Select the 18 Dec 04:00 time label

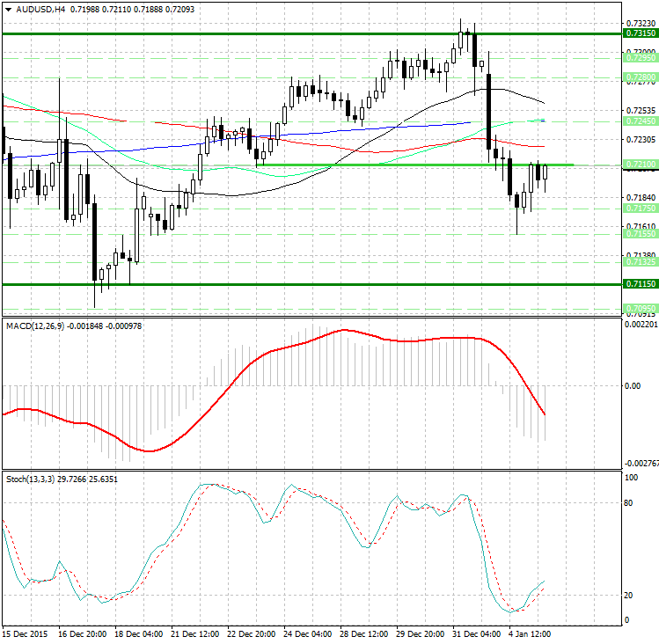(138, 634)
